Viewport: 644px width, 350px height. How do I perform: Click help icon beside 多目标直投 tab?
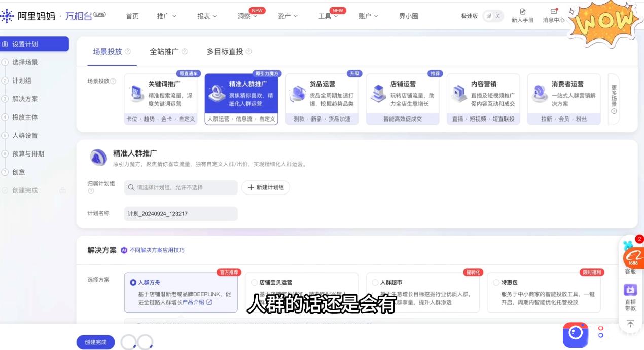click(249, 52)
